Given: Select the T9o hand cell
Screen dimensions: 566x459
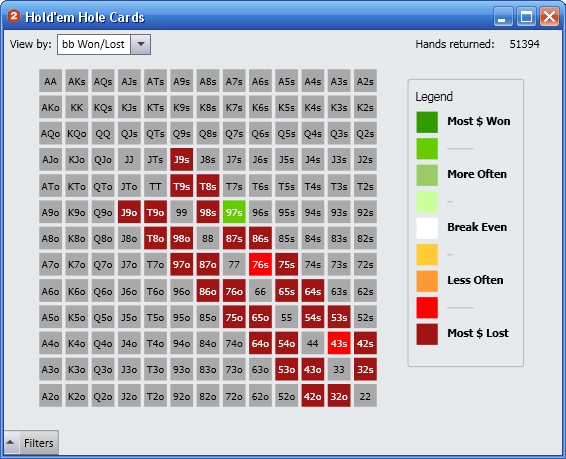Looking at the screenshot, I should click(x=155, y=212).
